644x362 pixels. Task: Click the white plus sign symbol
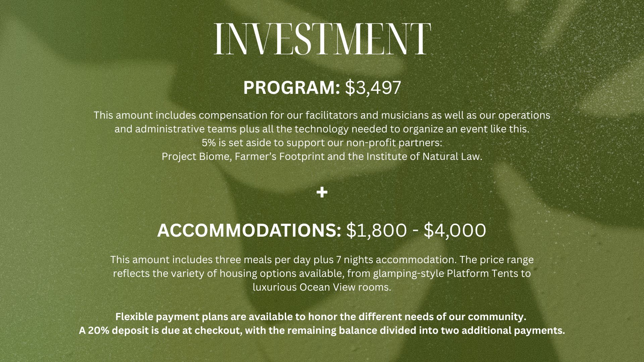pos(322,192)
